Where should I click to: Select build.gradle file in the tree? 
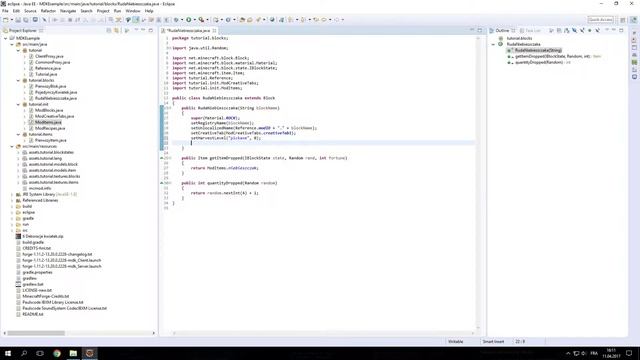pos(33,242)
